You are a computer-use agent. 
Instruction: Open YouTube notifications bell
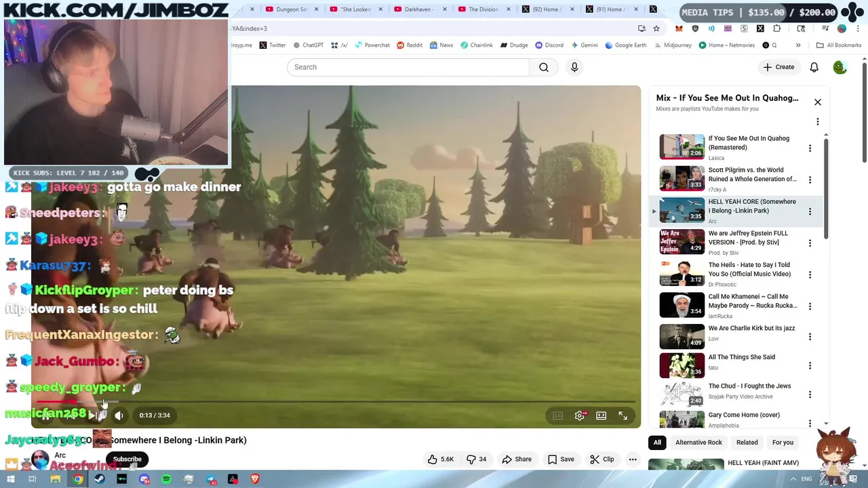tap(814, 67)
